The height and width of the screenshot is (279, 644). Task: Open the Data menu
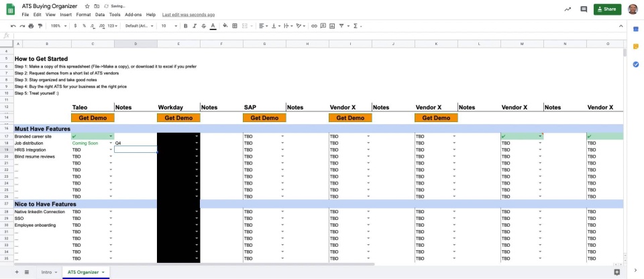coord(100,15)
